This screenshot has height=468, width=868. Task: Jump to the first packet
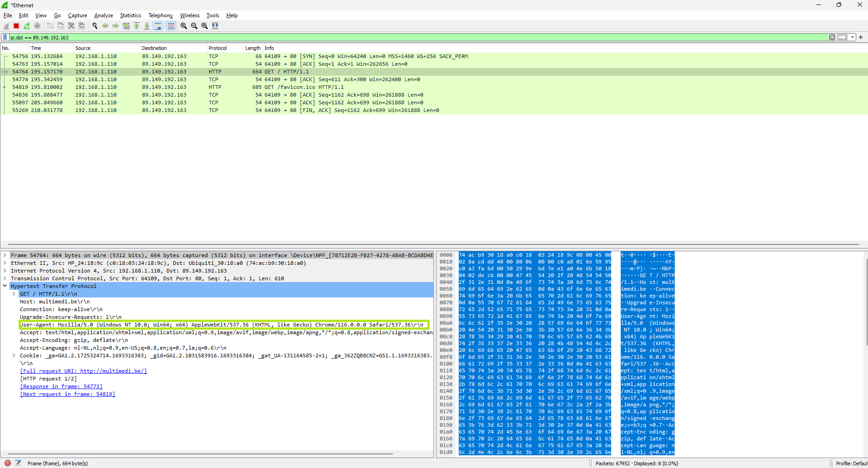pyautogui.click(x=137, y=26)
